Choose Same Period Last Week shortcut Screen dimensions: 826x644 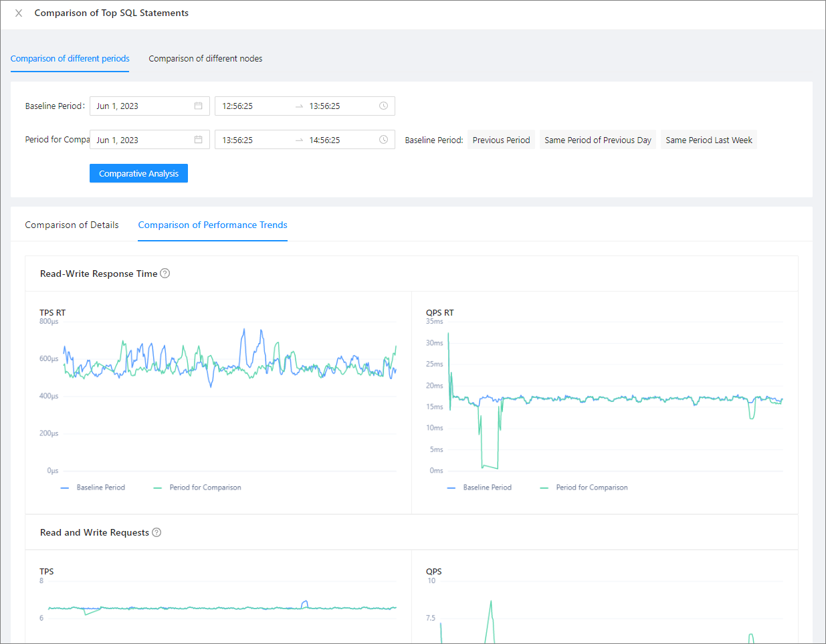click(x=708, y=140)
